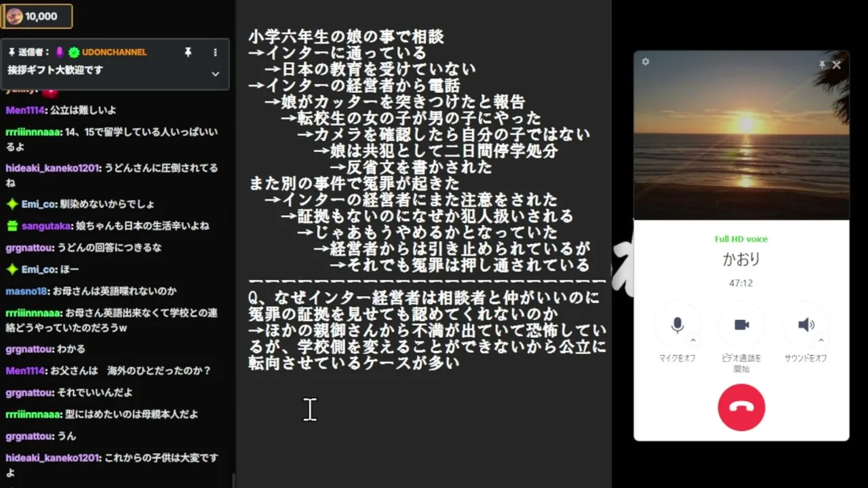Click grgnattou on the わかる message
Screen dimensions: 868x488
click(29, 349)
